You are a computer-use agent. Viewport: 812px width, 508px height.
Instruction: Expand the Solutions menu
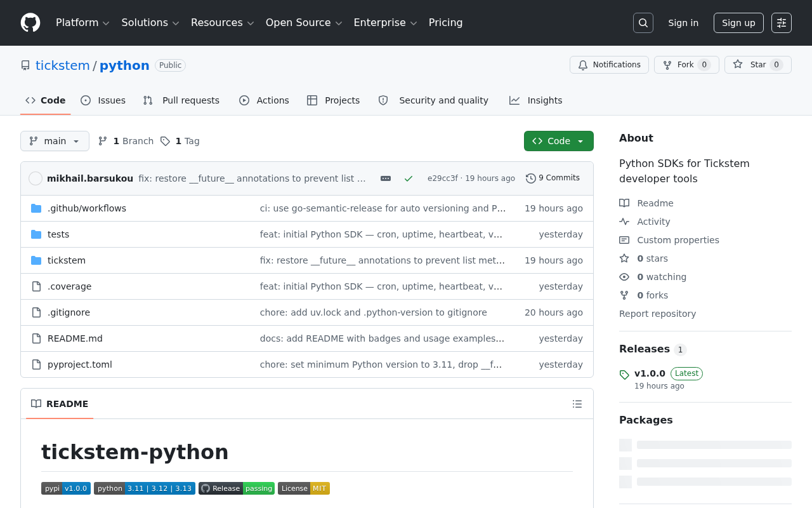[x=150, y=23]
